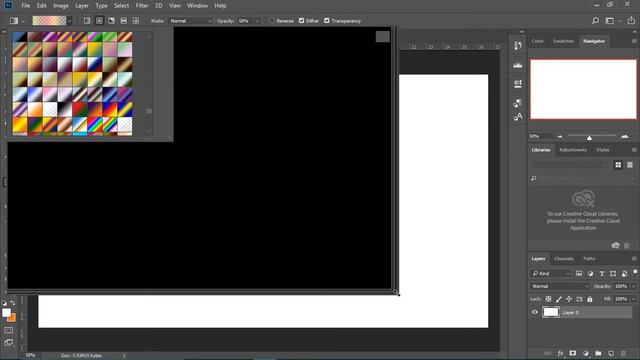This screenshot has width=640, height=360.
Task: Filter layers by adjustment type
Action: click(590, 273)
